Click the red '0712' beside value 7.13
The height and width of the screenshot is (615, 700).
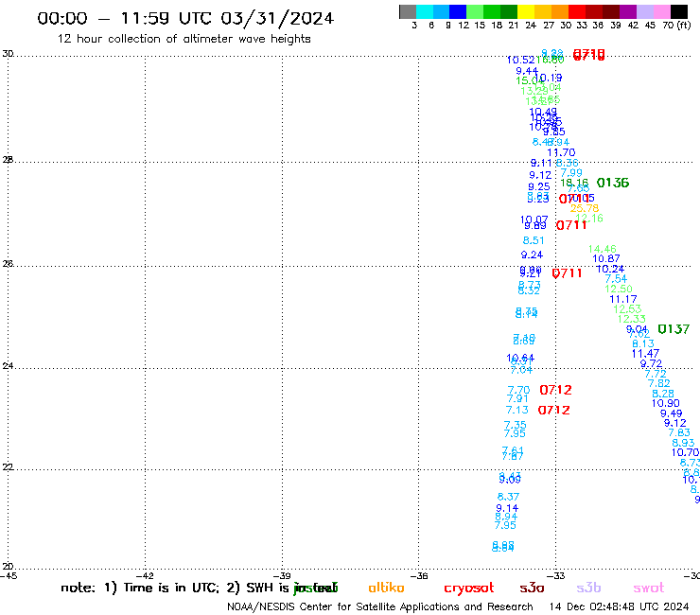[x=553, y=410]
